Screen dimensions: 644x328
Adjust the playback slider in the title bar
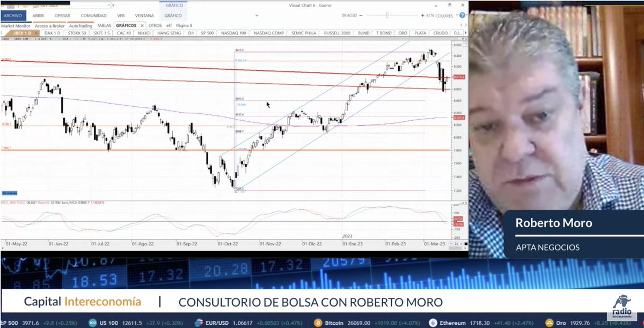(x=387, y=15)
